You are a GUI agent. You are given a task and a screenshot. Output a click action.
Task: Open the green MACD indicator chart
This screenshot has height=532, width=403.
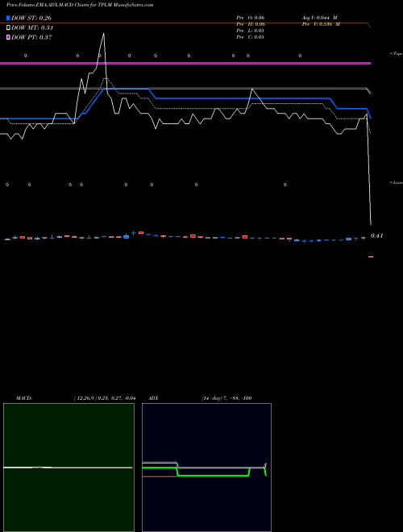click(69, 468)
